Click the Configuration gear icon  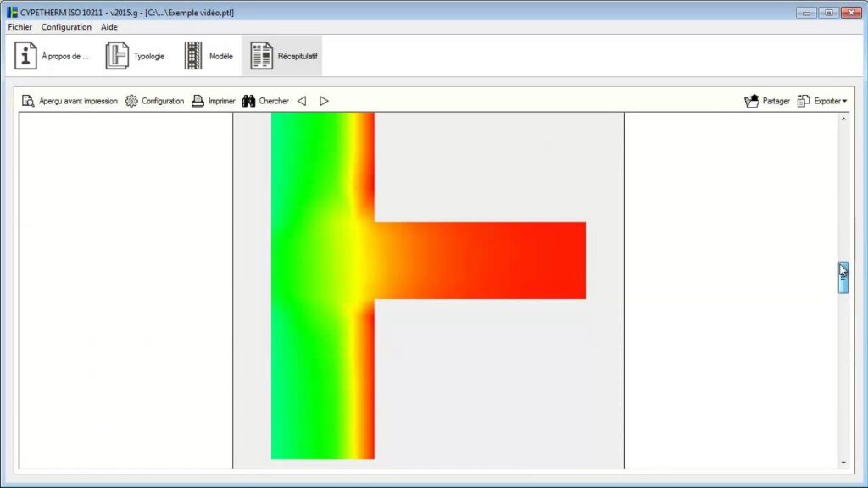(131, 101)
